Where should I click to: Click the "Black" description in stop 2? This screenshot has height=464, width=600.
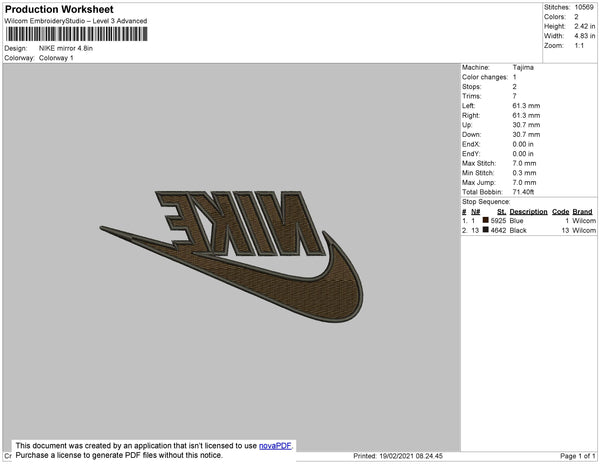518,230
